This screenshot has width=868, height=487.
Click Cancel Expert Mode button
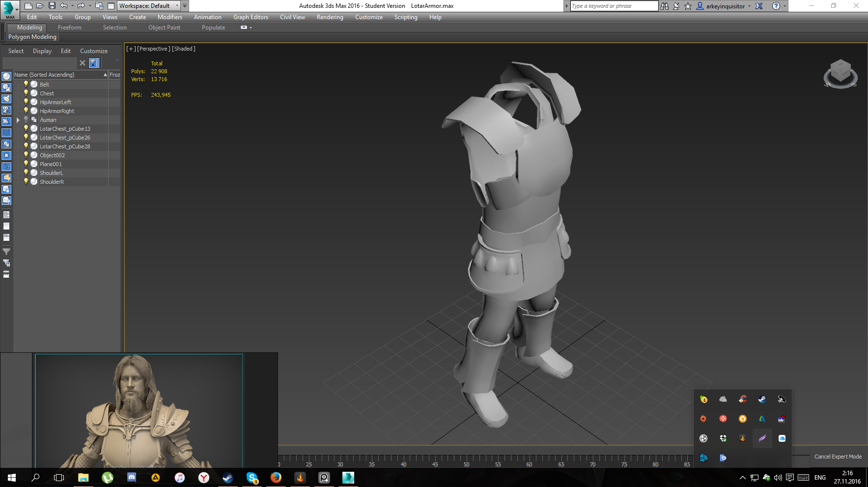[838, 457]
